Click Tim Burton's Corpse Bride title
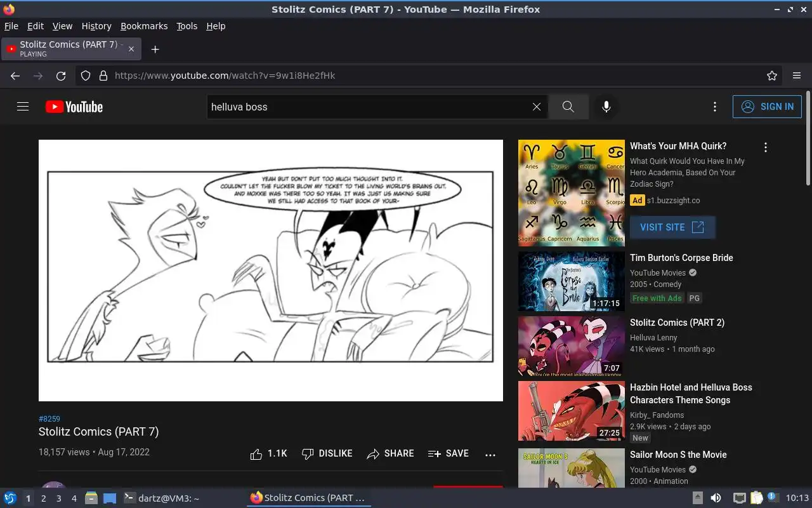This screenshot has width=812, height=508. coord(681,258)
